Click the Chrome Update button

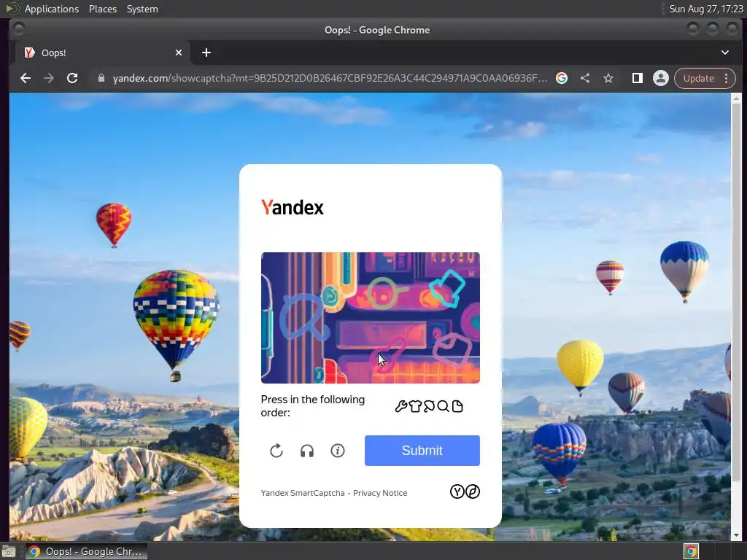pos(698,78)
